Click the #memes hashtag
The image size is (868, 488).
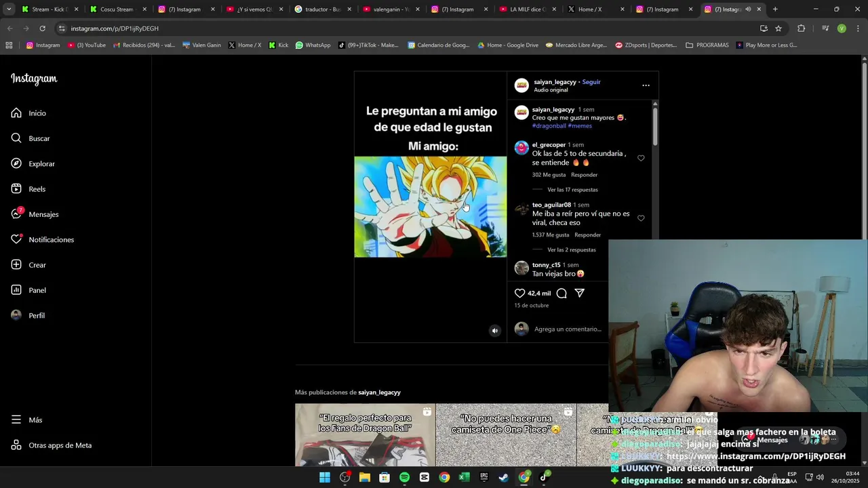coord(580,126)
